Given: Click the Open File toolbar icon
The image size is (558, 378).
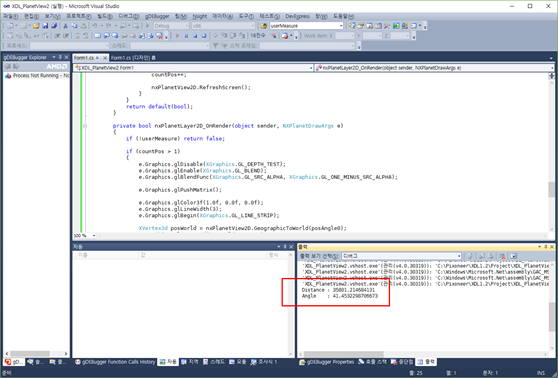Looking at the screenshot, I should click(x=36, y=26).
